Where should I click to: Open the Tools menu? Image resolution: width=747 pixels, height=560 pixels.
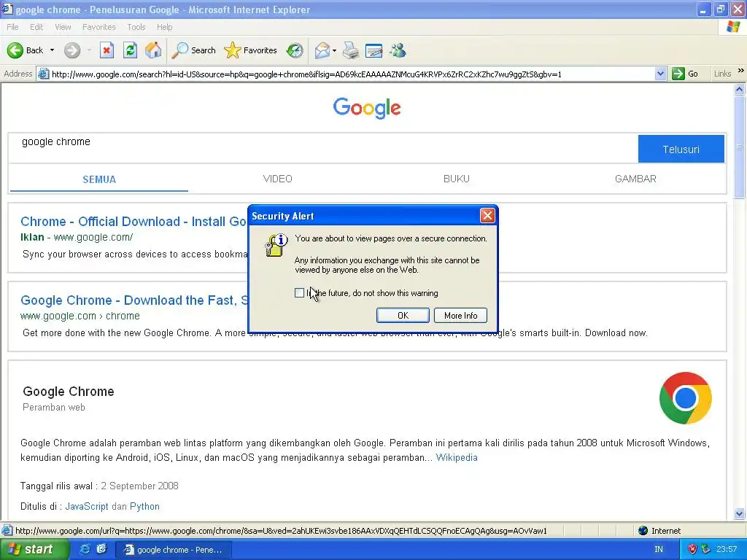[x=136, y=27]
